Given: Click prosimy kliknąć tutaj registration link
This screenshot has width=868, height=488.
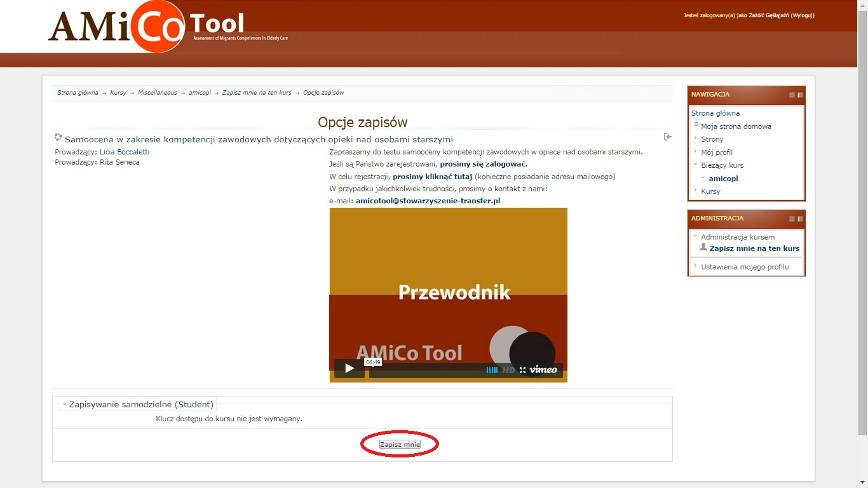Looking at the screenshot, I should click(432, 177).
